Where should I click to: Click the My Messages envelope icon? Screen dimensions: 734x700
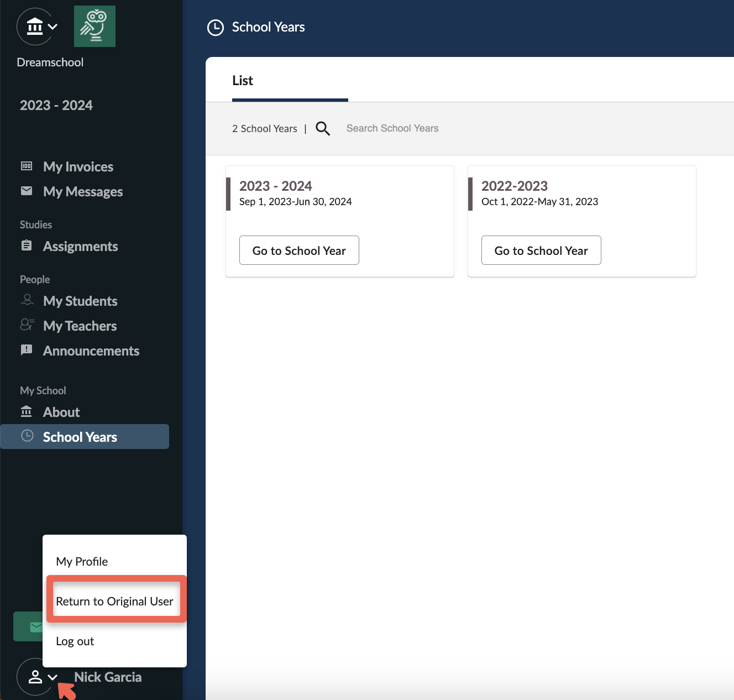click(x=27, y=191)
